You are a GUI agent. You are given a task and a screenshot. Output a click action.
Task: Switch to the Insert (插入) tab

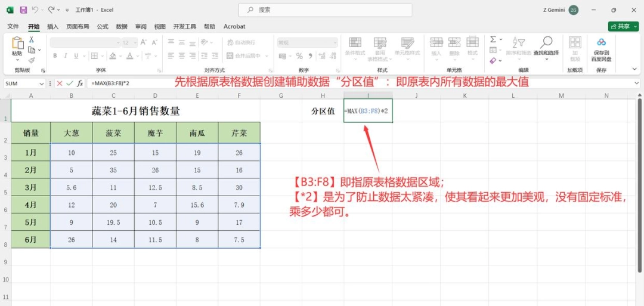coord(53,26)
